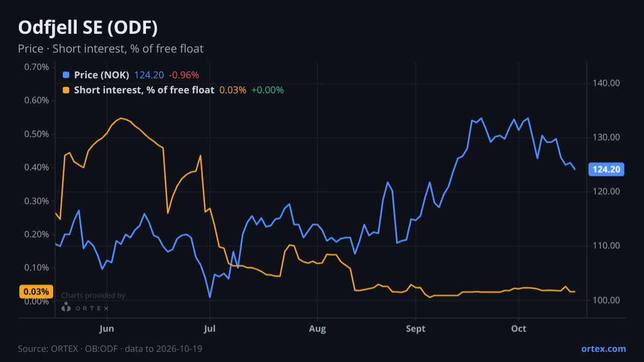644x362 pixels.
Task: Click the 0.60% left axis label
Action: coord(36,101)
